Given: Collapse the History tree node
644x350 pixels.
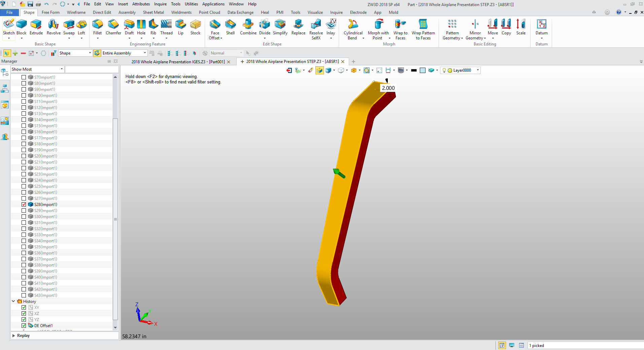Looking at the screenshot, I should [13, 302].
